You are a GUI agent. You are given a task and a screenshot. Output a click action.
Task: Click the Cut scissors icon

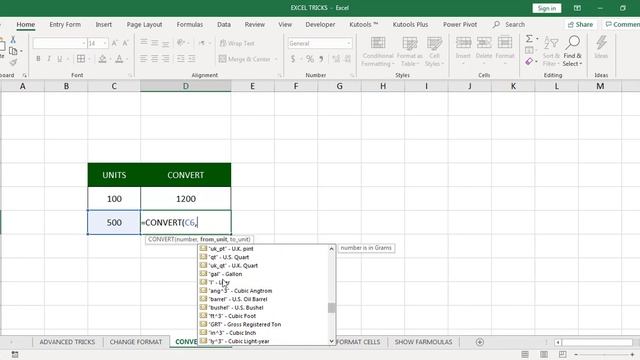point(13,40)
